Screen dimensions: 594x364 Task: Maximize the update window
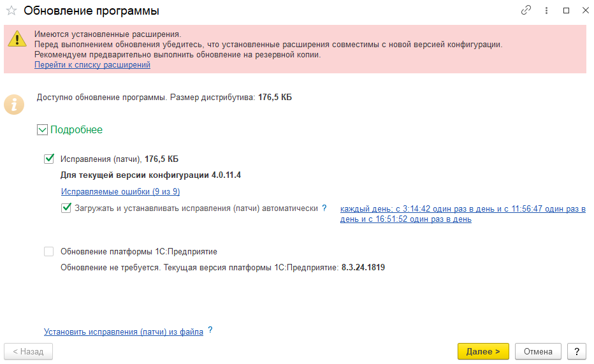pyautogui.click(x=566, y=11)
